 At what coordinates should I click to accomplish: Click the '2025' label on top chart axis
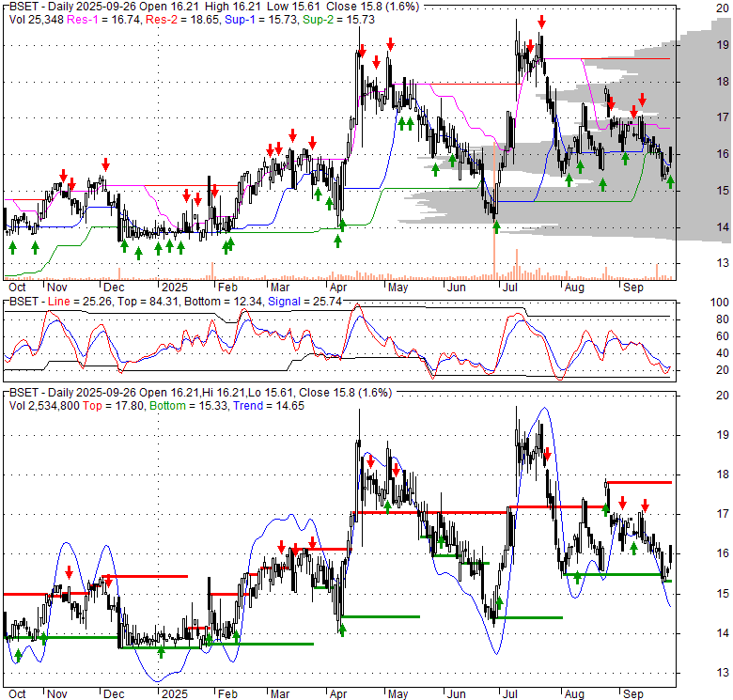[175, 288]
